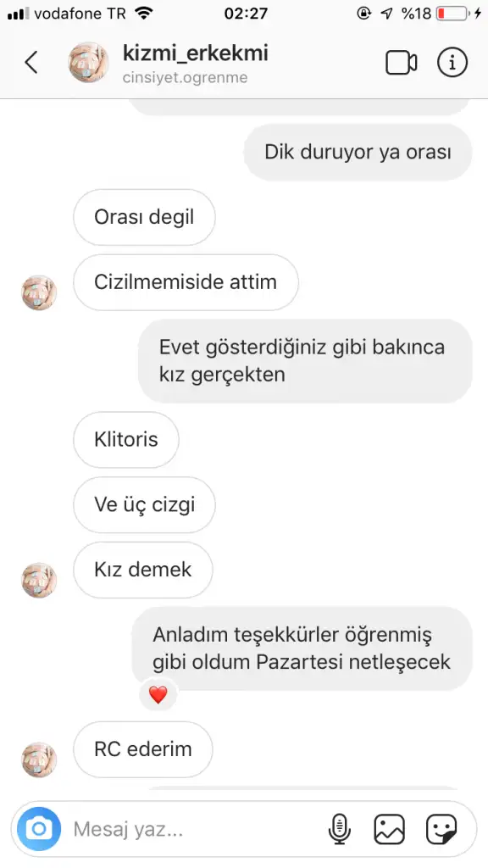Click the kizmi_erkekmi username title

click(x=196, y=53)
